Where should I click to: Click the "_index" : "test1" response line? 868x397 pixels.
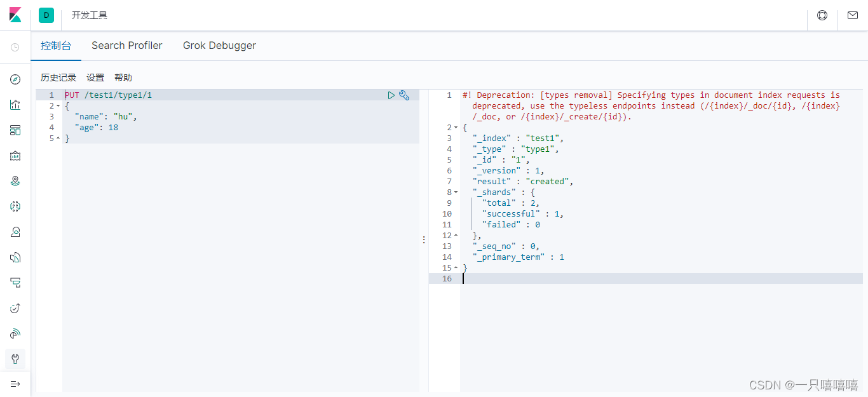tap(518, 138)
